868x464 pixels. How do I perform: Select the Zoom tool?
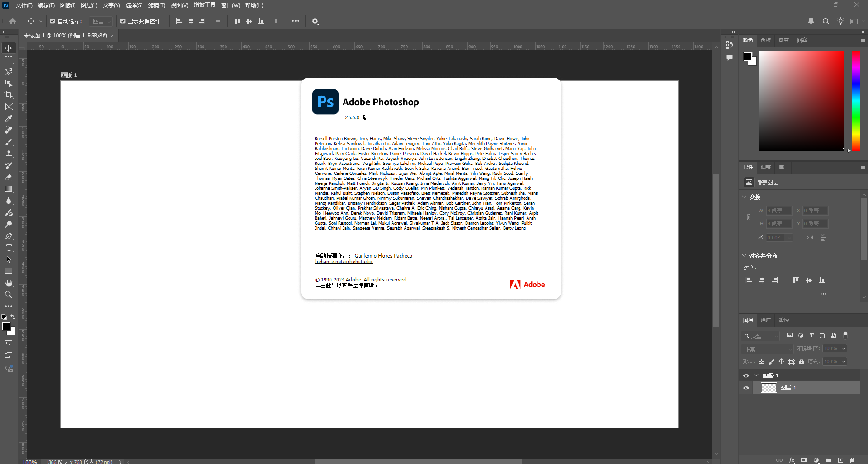(x=8, y=295)
